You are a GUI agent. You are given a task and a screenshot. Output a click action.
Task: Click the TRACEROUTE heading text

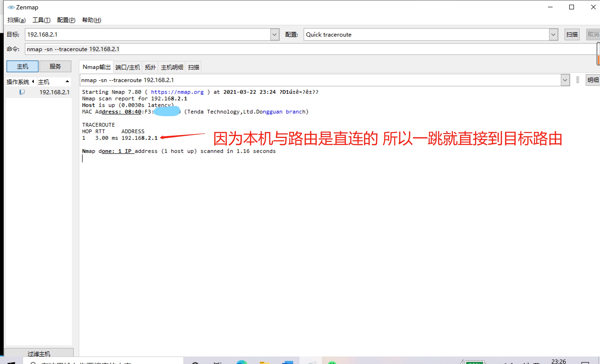[98, 125]
